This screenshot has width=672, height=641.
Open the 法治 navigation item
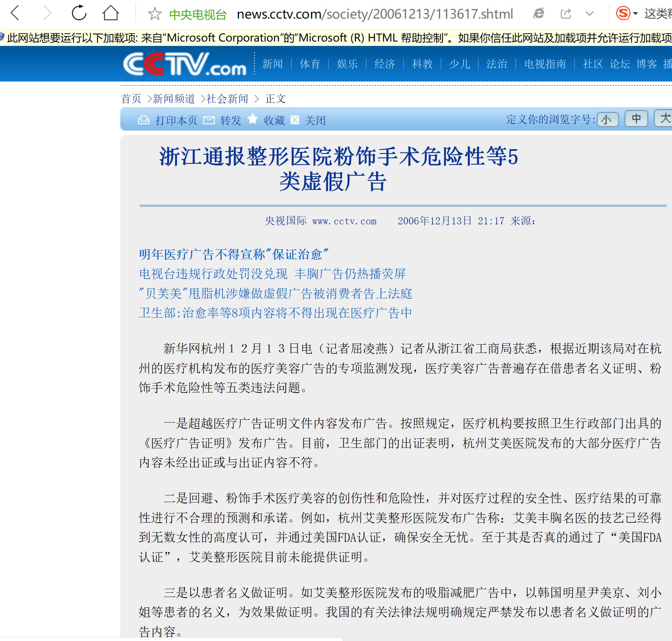tap(497, 64)
